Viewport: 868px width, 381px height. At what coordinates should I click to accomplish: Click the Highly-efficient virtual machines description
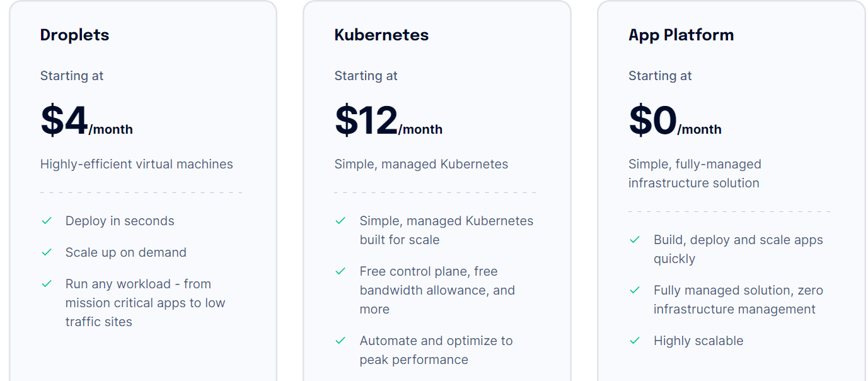tap(137, 164)
